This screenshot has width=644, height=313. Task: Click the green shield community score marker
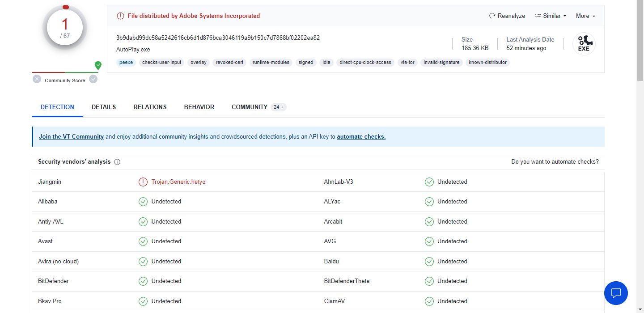tap(98, 65)
